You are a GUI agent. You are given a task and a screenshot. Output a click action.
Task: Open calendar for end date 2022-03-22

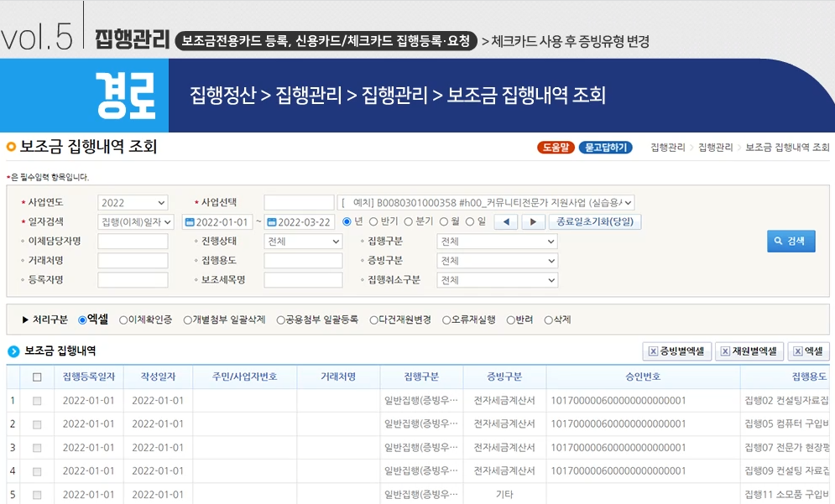tap(272, 222)
